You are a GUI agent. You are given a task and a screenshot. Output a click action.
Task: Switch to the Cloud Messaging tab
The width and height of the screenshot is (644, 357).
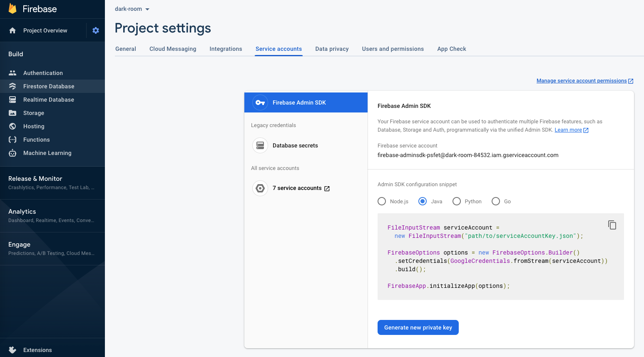point(173,49)
